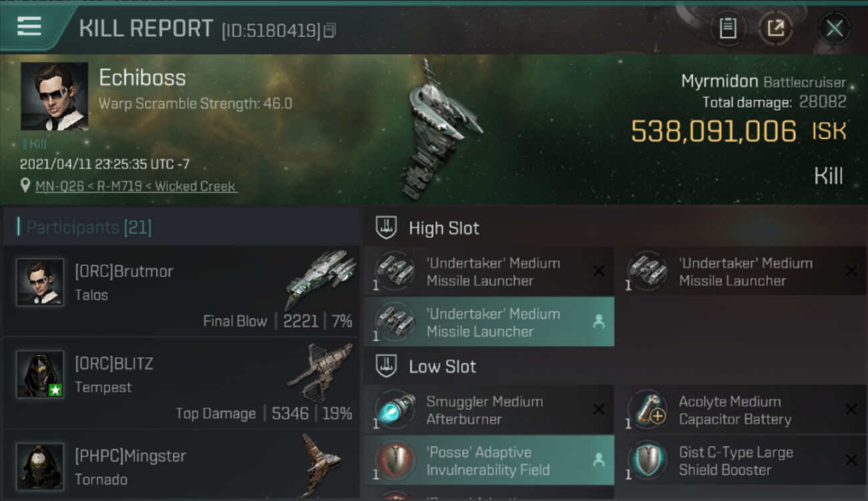Image resolution: width=868 pixels, height=501 pixels.
Task: Close the Kill Report window
Action: coord(835,28)
